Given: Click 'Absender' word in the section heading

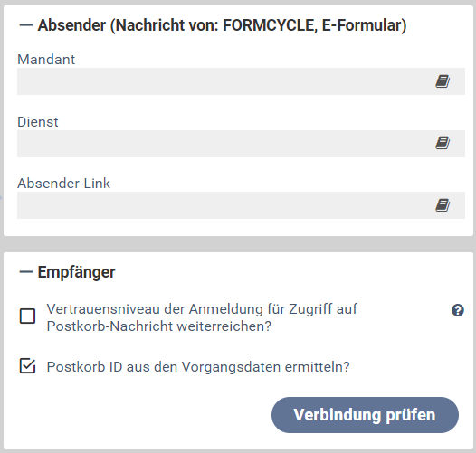Looking at the screenshot, I should click(x=71, y=25).
